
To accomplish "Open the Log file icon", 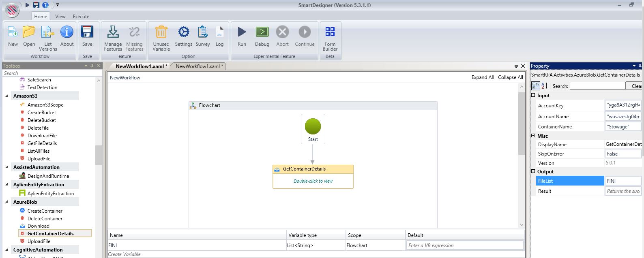I will pyautogui.click(x=219, y=32).
